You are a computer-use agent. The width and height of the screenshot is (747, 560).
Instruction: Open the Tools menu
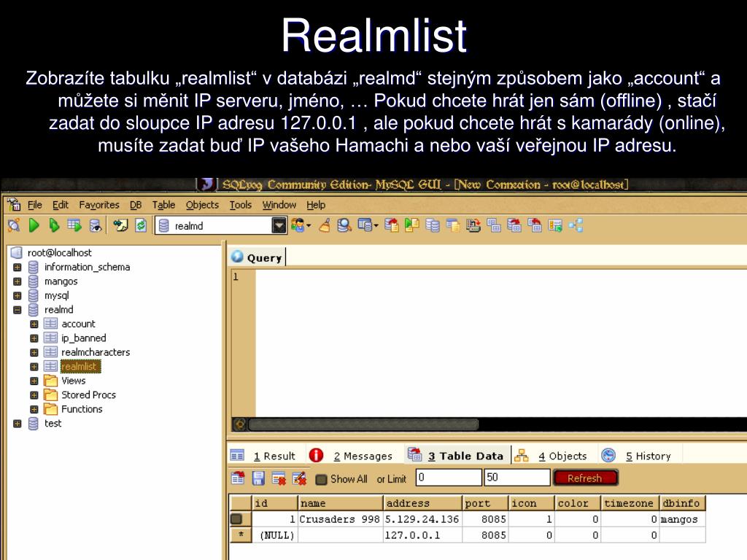point(241,205)
